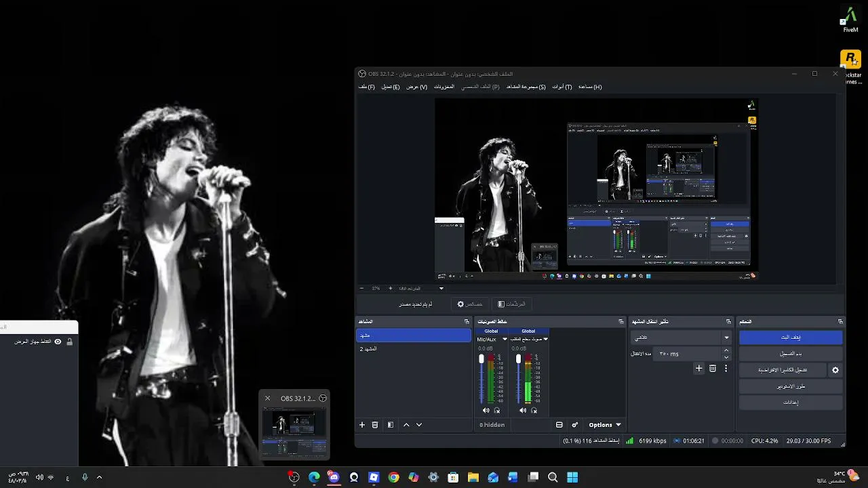Toggle the lock on the display capture source
Image resolution: width=868 pixels, height=488 pixels.
(x=69, y=342)
